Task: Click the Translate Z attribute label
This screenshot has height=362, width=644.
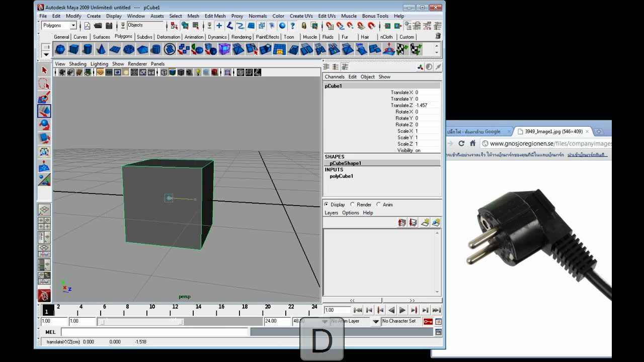Action: tap(401, 105)
